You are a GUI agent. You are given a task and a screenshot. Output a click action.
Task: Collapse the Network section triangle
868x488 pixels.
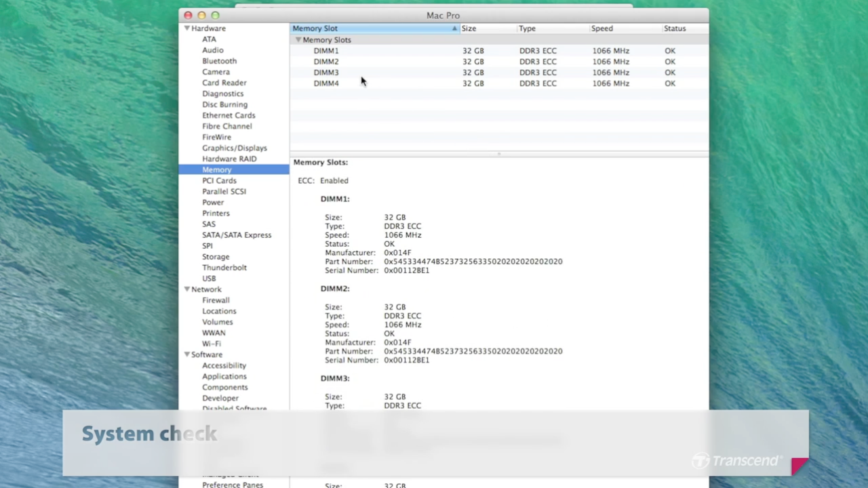(186, 289)
